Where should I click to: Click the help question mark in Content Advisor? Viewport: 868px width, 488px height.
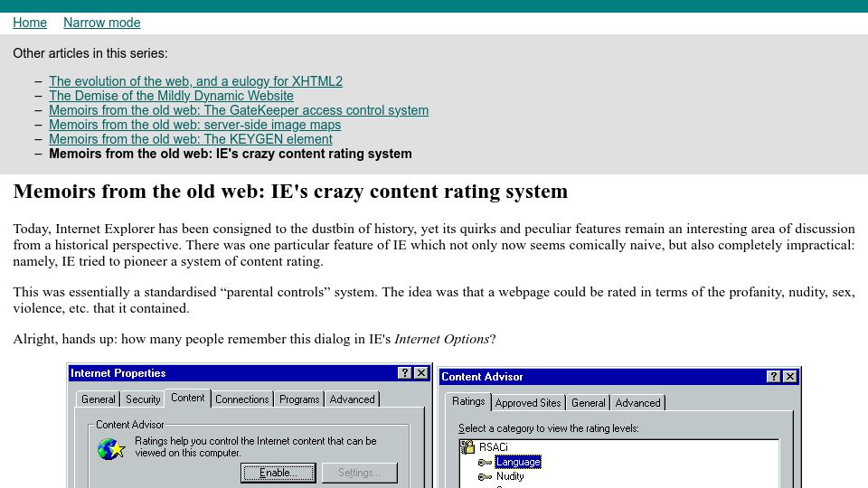pyautogui.click(x=773, y=377)
